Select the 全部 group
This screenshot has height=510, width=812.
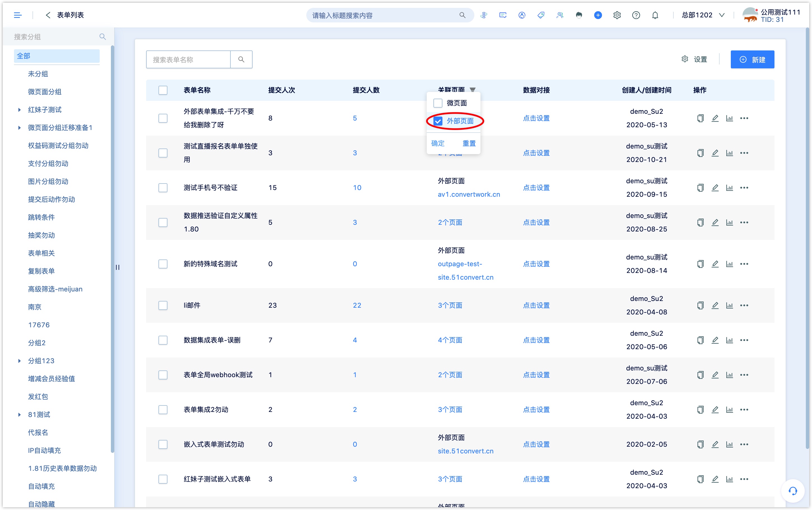click(57, 56)
